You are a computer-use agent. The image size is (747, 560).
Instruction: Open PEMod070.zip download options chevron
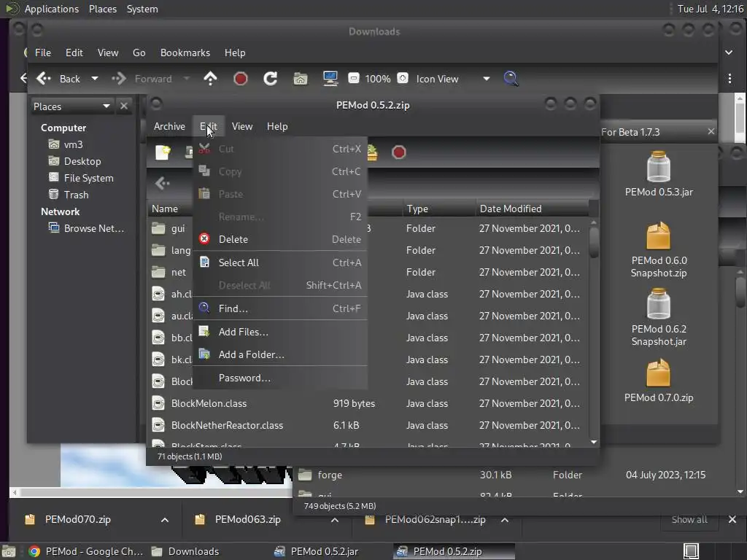[x=164, y=520]
